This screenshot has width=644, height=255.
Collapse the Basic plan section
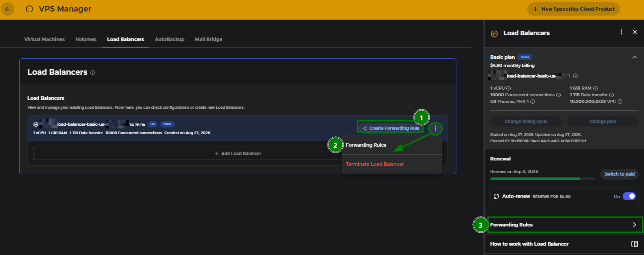(634, 57)
